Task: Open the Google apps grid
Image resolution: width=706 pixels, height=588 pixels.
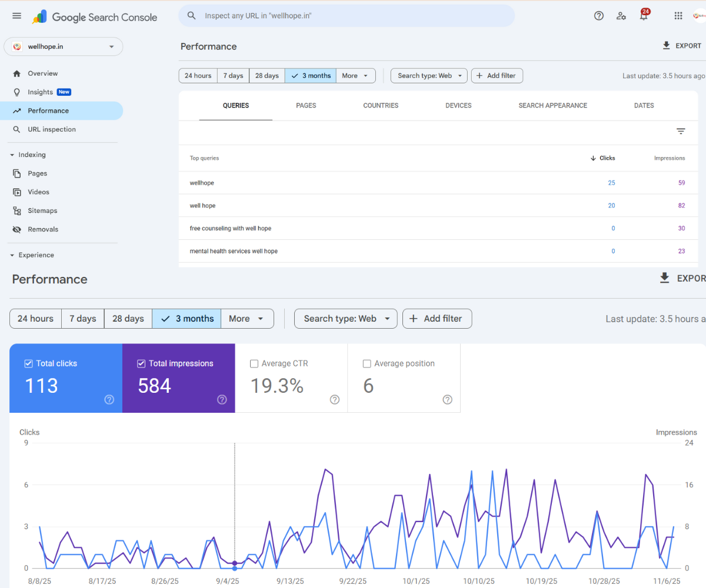Action: tap(678, 16)
